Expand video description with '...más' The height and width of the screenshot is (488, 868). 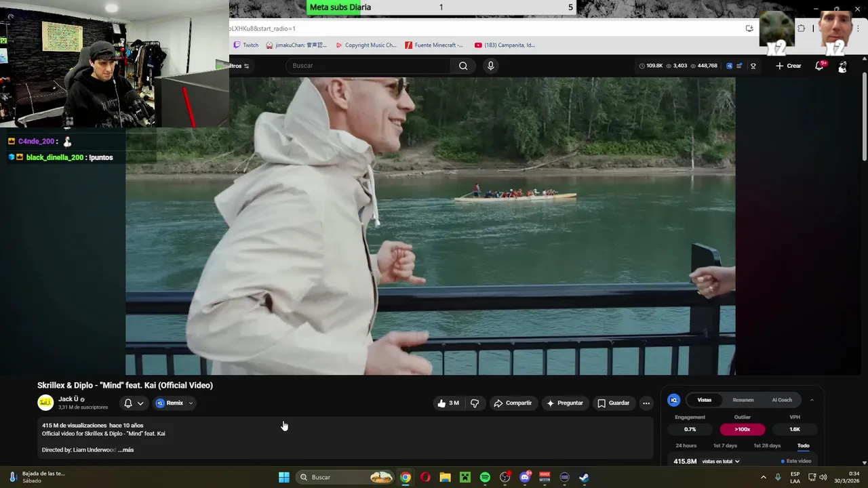126,450
